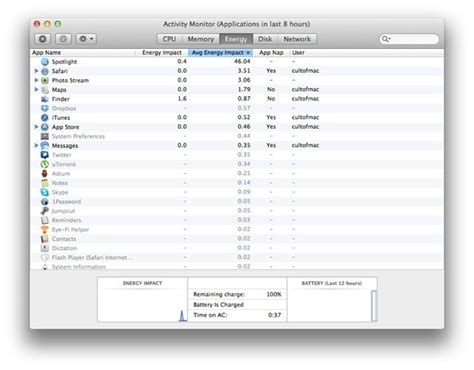Select the Dropbox row name
This screenshot has width=474, height=370.
point(64,108)
